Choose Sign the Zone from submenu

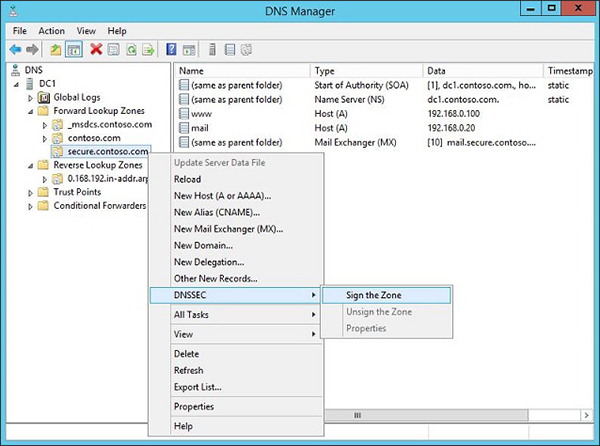[386, 295]
